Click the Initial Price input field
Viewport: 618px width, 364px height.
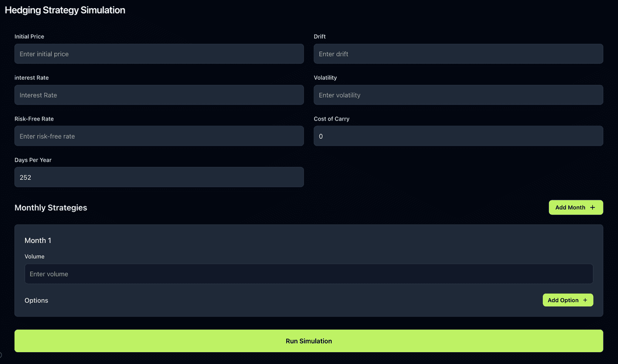[x=159, y=54]
